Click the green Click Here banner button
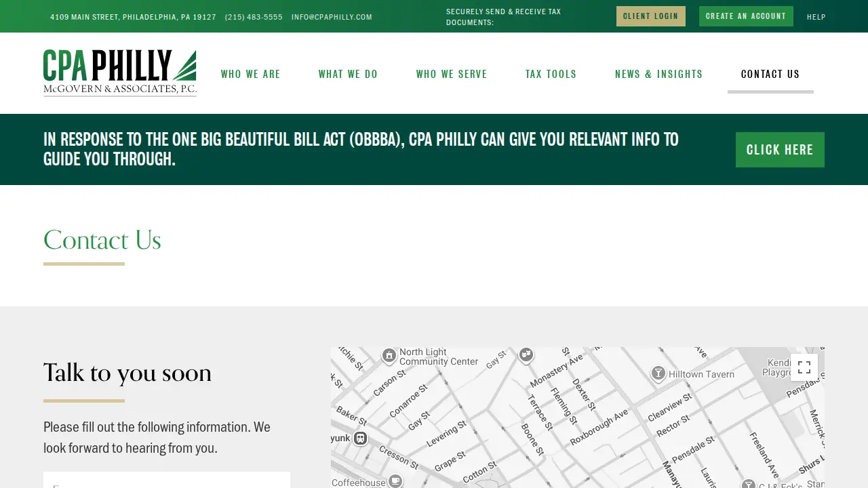The height and width of the screenshot is (488, 868). click(780, 150)
